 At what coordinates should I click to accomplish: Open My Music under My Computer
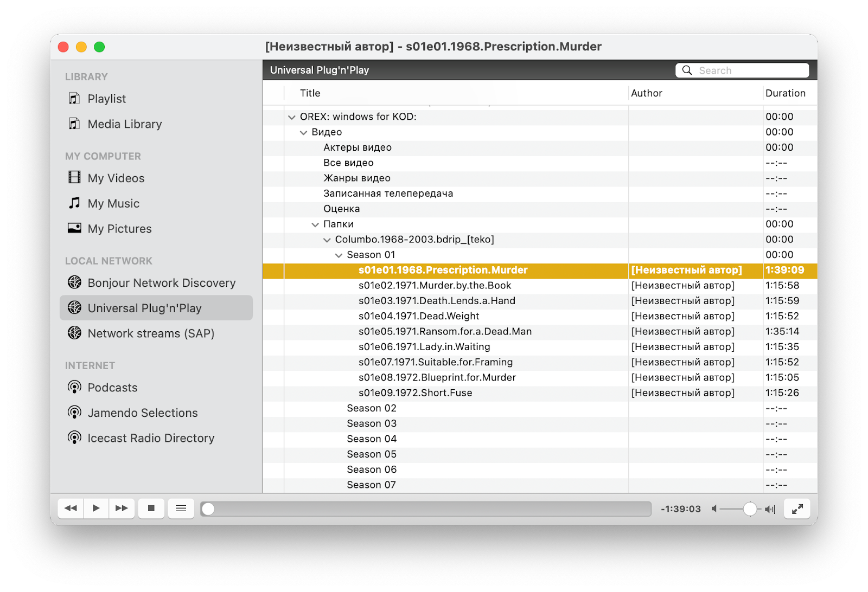[113, 203]
